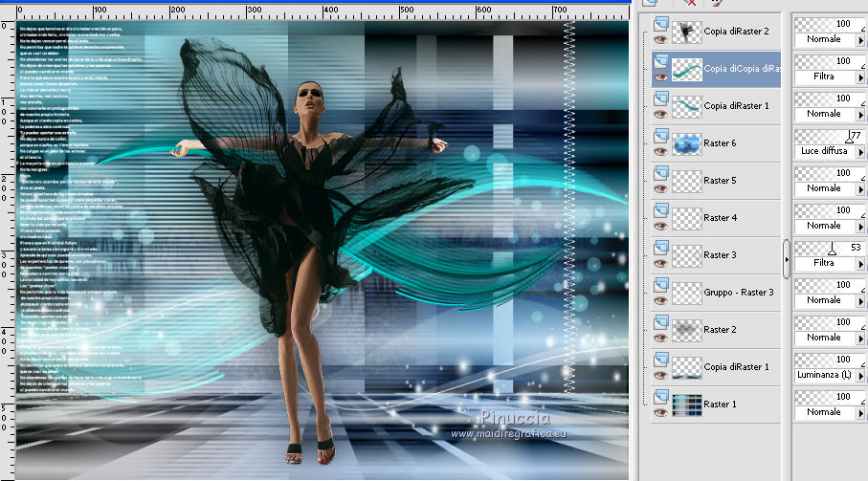Click the Raster 4 layer type icon
This screenshot has width=868, height=481.
(x=660, y=211)
